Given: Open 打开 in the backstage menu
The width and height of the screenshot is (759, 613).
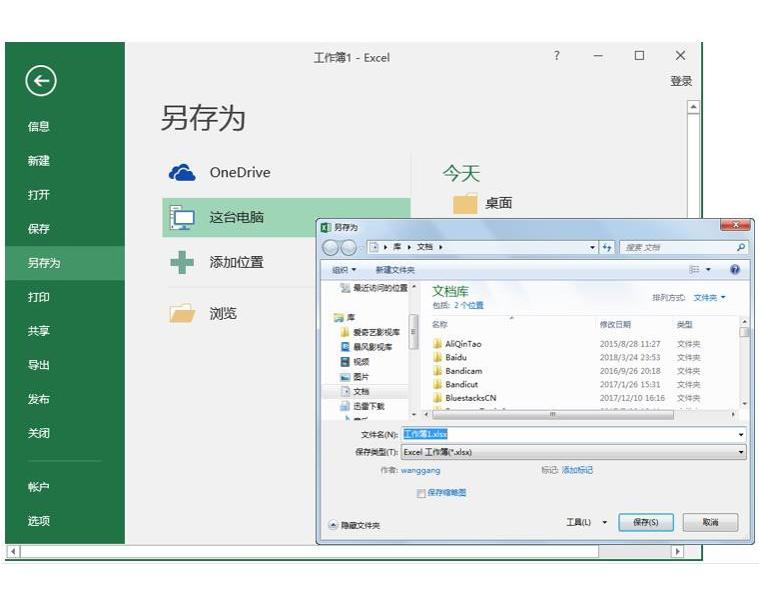Looking at the screenshot, I should pos(39,195).
